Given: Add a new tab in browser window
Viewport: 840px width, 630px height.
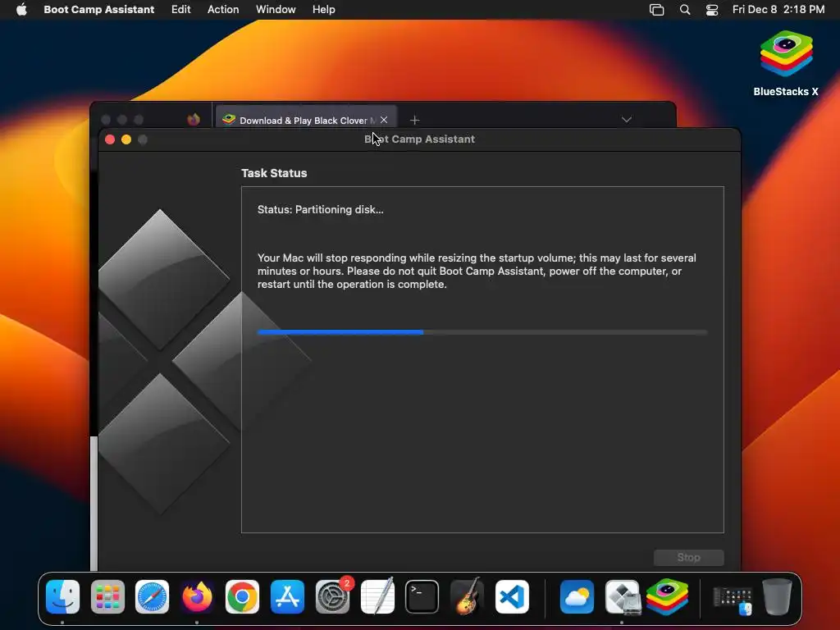Looking at the screenshot, I should point(414,120).
